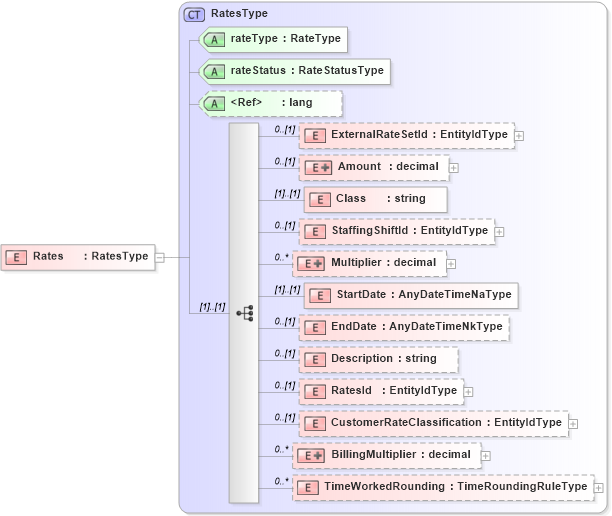This screenshot has height=516, width=612.
Task: Click the 0..[1] cardinality of EndDate
Action: [x=285, y=321]
